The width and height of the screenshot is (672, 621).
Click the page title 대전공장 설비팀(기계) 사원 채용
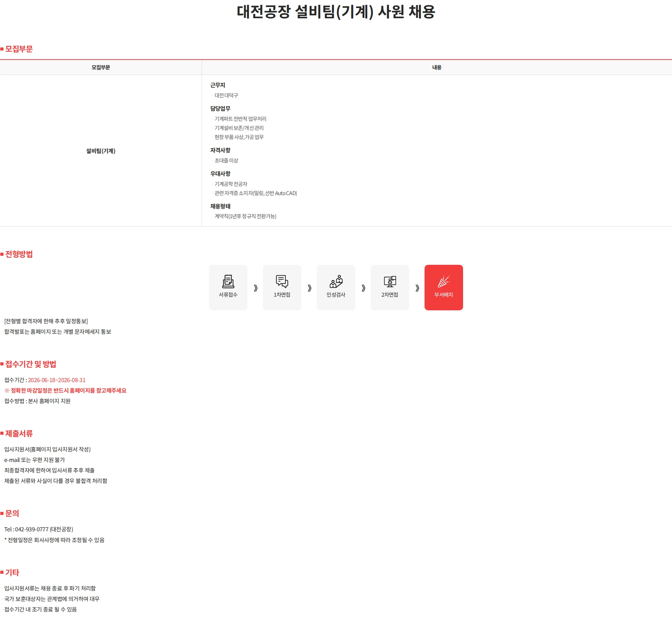point(336,12)
